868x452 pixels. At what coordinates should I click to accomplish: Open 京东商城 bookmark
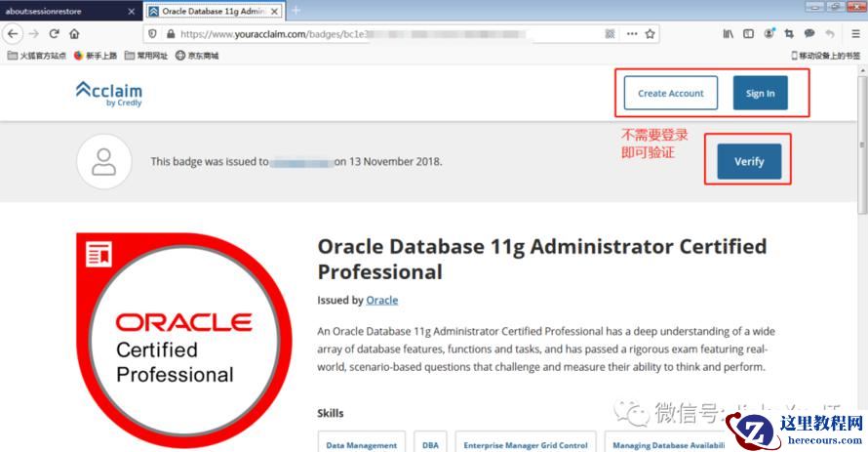tap(197, 56)
